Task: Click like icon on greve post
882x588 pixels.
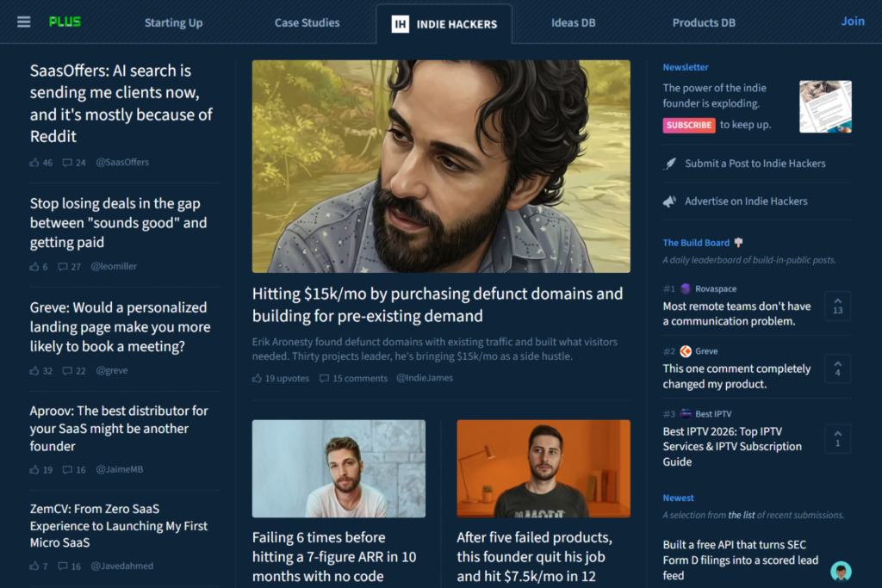Action: pyautogui.click(x=34, y=370)
